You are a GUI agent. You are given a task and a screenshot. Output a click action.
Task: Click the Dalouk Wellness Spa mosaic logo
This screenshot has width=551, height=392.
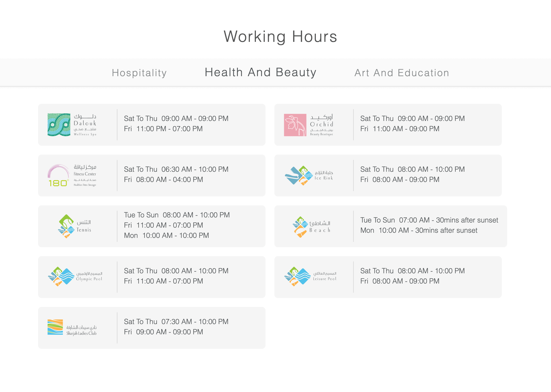[72, 125]
